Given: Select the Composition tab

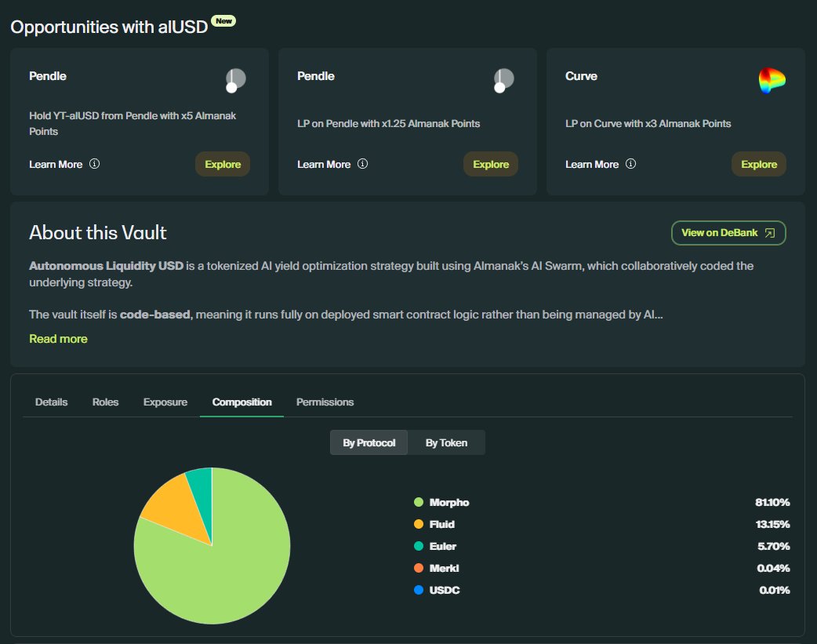Looking at the screenshot, I should pyautogui.click(x=241, y=402).
